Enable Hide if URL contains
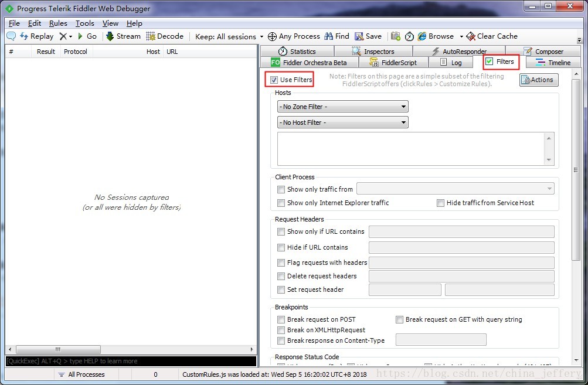Screen dimensions: 588x385 click(281, 248)
